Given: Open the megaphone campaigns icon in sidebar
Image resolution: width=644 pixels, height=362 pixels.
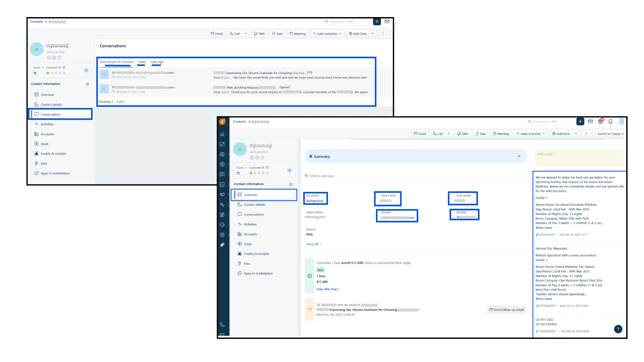Looking at the screenshot, I should point(222,194).
